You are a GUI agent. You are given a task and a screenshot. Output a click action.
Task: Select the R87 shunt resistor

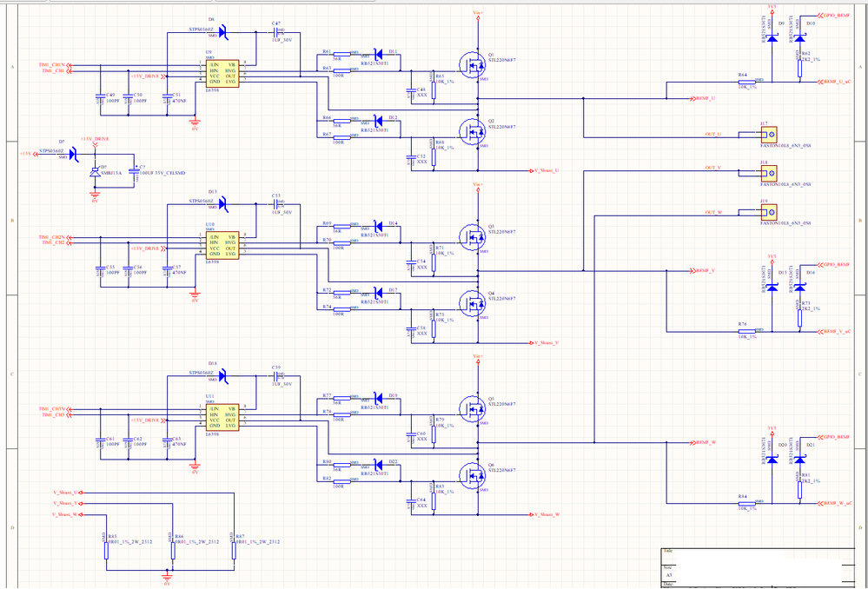pyautogui.click(x=234, y=550)
